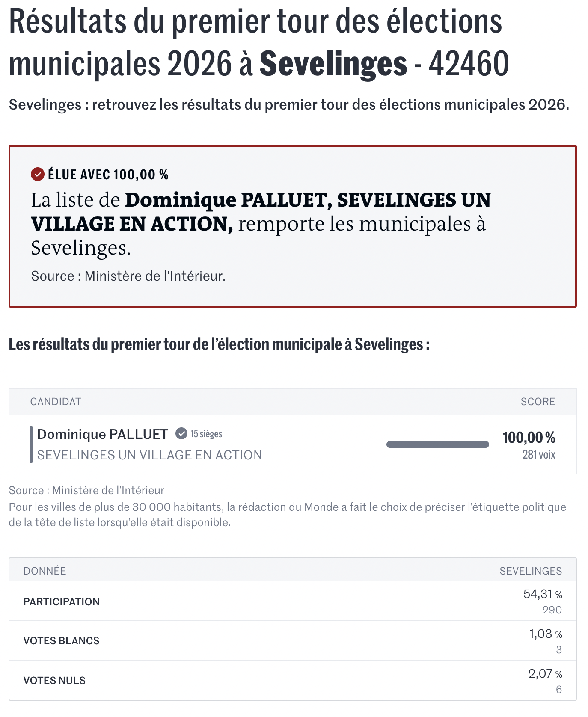Click the score progress bar for Dominique PALLUET
Image resolution: width=588 pixels, height=717 pixels.
coord(437,444)
